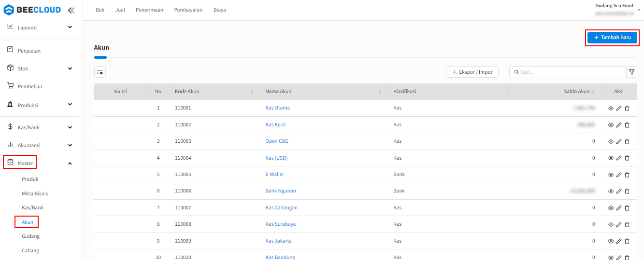Delete Open CBG with trash icon
This screenshot has width=644, height=260.
[x=627, y=141]
